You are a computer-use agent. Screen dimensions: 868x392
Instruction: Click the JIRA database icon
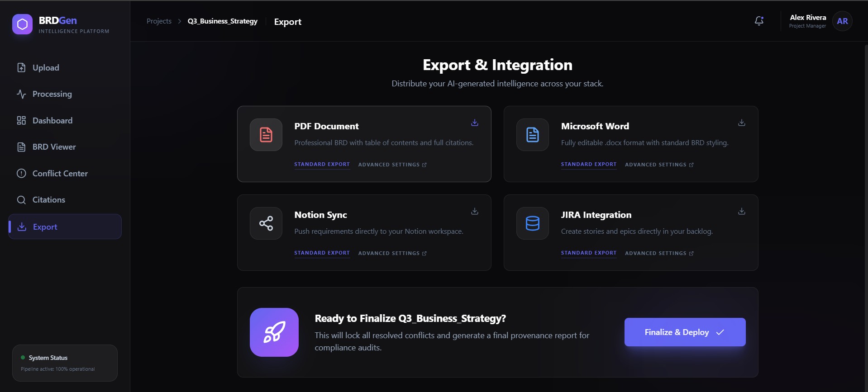coord(533,223)
